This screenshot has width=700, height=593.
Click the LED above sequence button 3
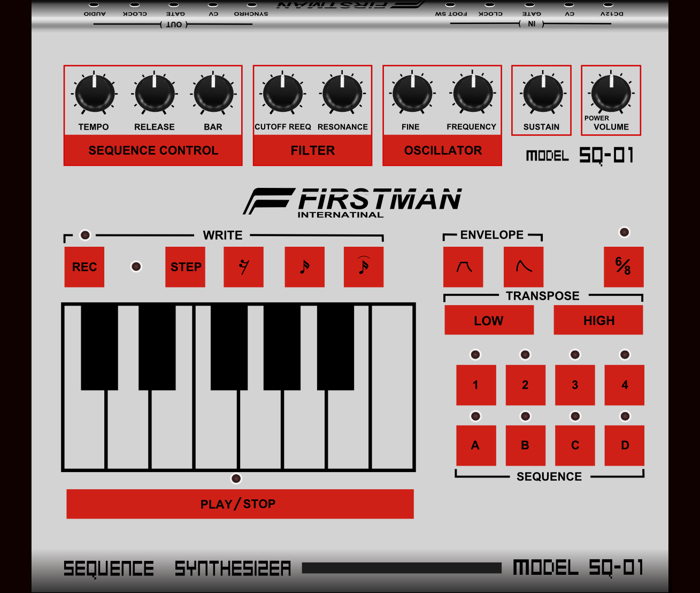575,354
